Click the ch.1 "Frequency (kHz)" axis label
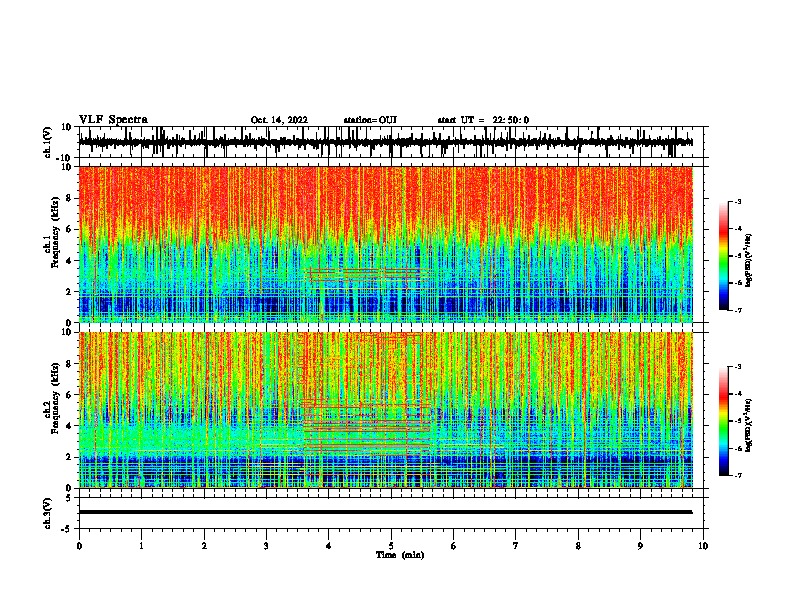The width and height of the screenshot is (792, 612). pyautogui.click(x=55, y=232)
